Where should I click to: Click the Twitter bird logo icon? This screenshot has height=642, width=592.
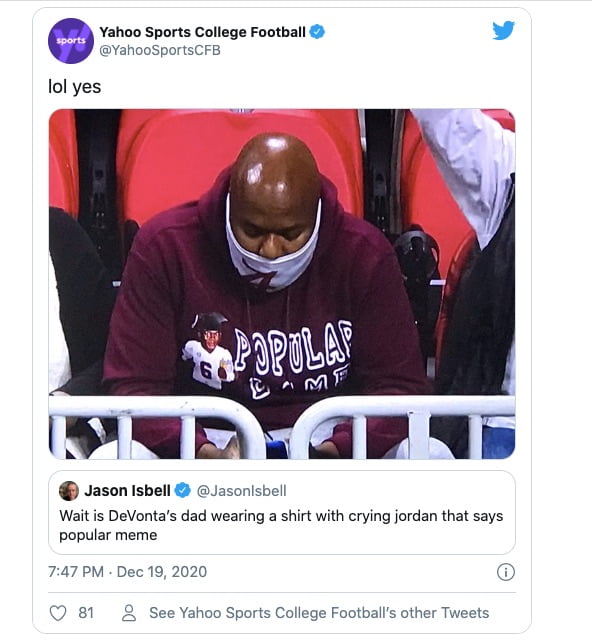point(503,30)
